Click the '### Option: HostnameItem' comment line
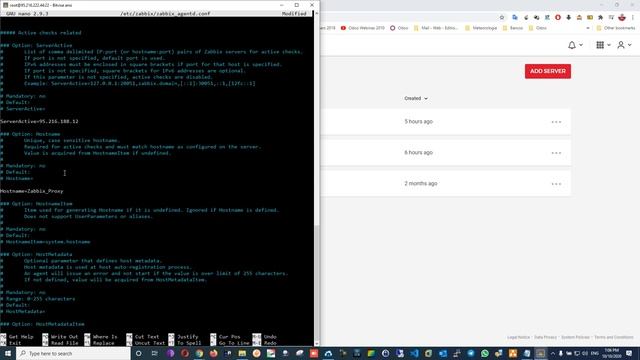Screen dimensions: 640x360 tap(36, 204)
